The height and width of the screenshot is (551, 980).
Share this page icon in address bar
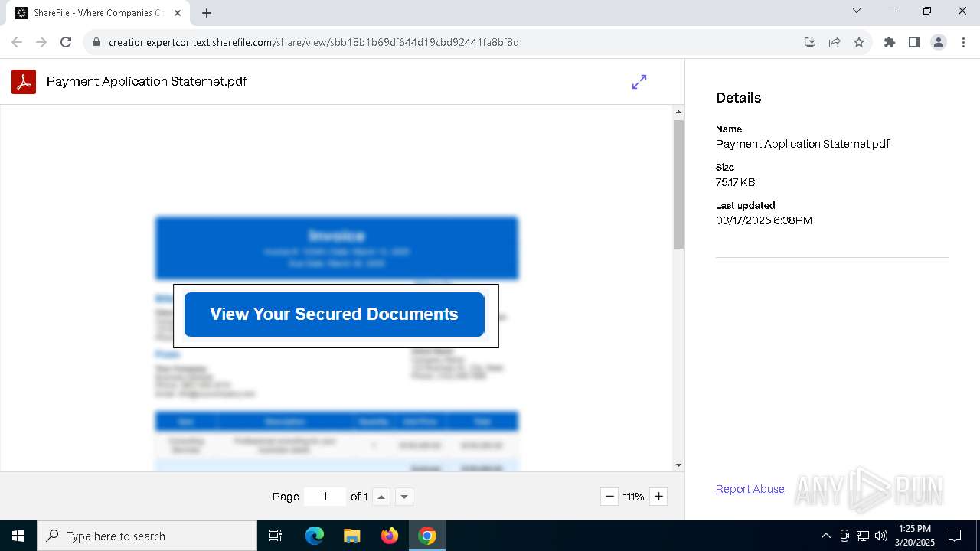(x=835, y=42)
